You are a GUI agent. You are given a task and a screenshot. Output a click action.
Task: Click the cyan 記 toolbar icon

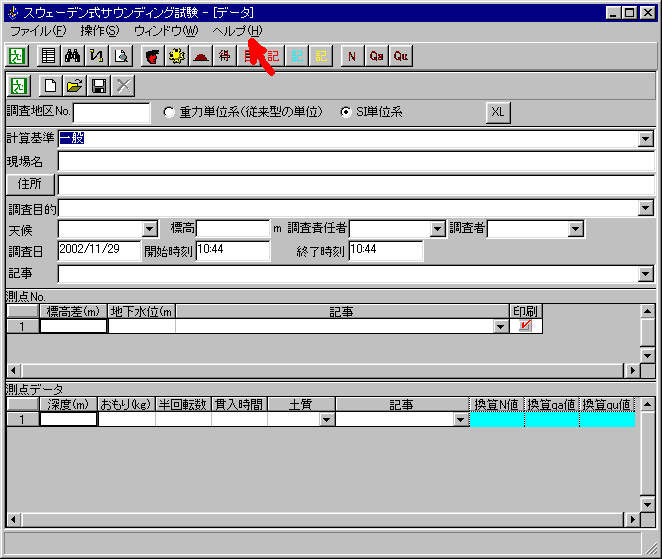pyautogui.click(x=297, y=56)
